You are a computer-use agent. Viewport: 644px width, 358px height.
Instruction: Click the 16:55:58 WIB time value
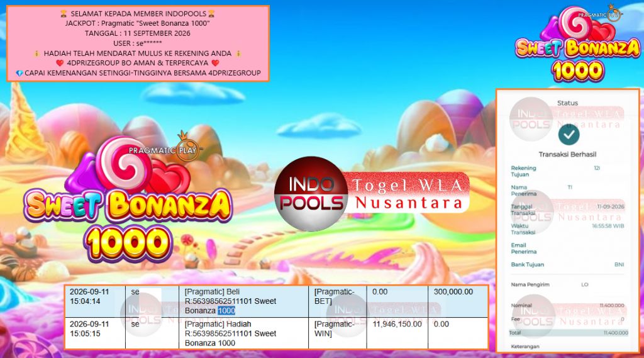coord(608,226)
